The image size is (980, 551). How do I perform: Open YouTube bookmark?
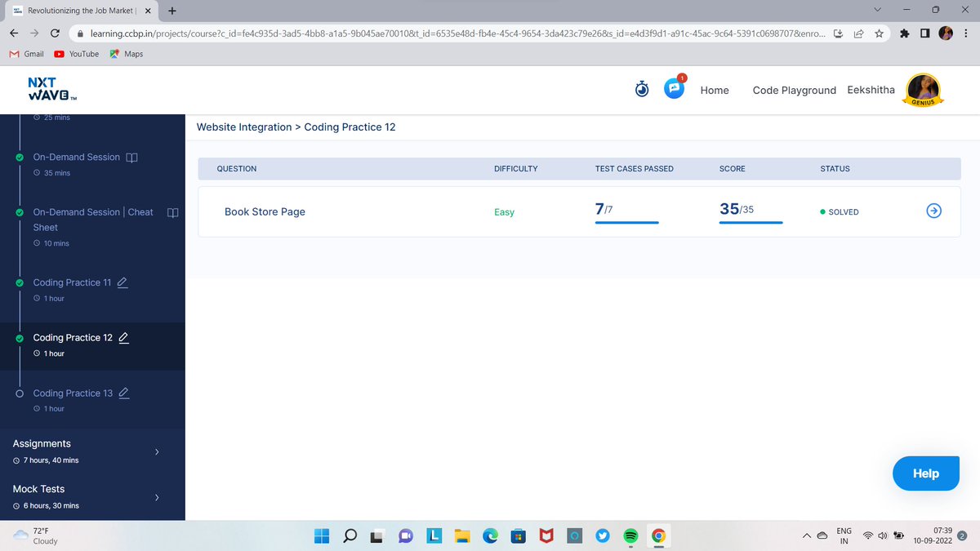(77, 54)
